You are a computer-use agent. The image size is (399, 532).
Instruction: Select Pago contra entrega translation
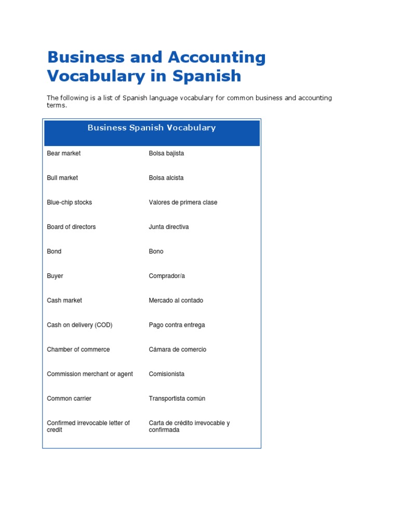tap(177, 325)
